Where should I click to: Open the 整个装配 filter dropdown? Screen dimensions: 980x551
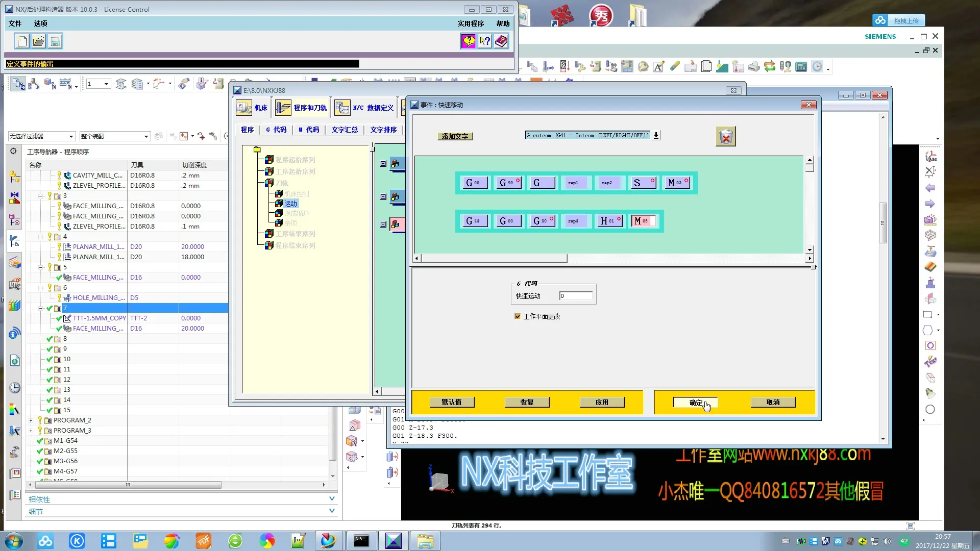[x=146, y=136]
